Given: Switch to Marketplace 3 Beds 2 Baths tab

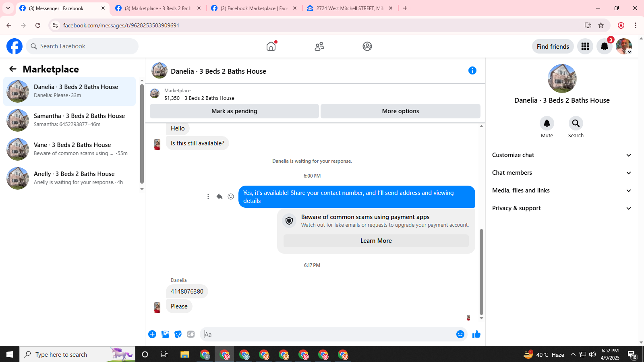Looking at the screenshot, I should click(158, 8).
